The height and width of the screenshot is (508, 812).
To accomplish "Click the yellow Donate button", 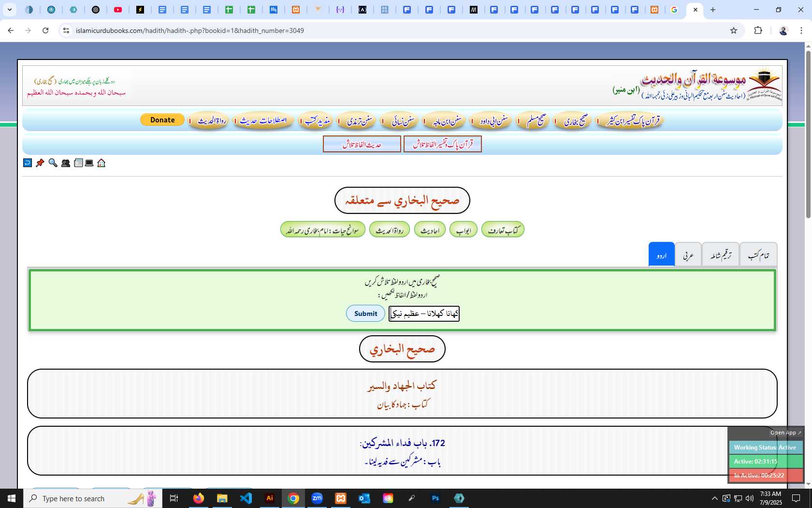I will [x=162, y=120].
